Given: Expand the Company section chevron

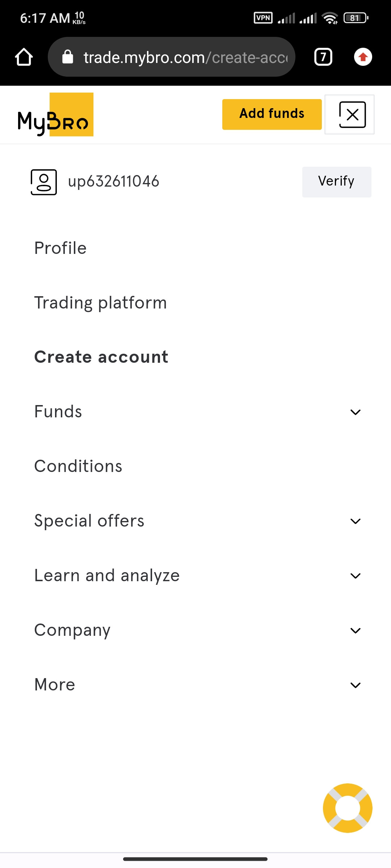Looking at the screenshot, I should (x=356, y=631).
